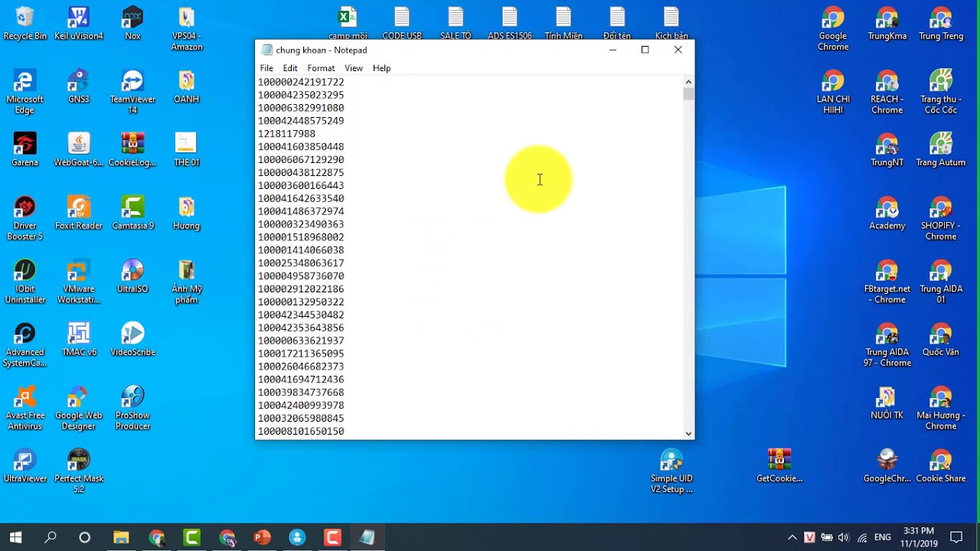Select the TeamViewer 14 desktop icon
Image resolution: width=980 pixels, height=551 pixels.
(x=132, y=92)
